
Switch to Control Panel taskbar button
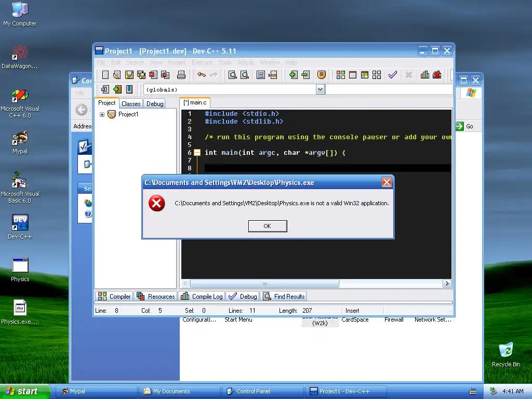click(263, 391)
